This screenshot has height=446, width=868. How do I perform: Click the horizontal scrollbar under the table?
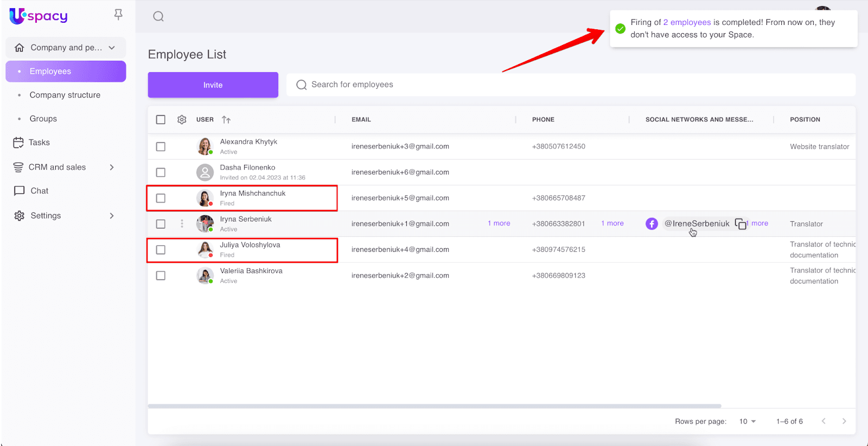[x=434, y=406]
